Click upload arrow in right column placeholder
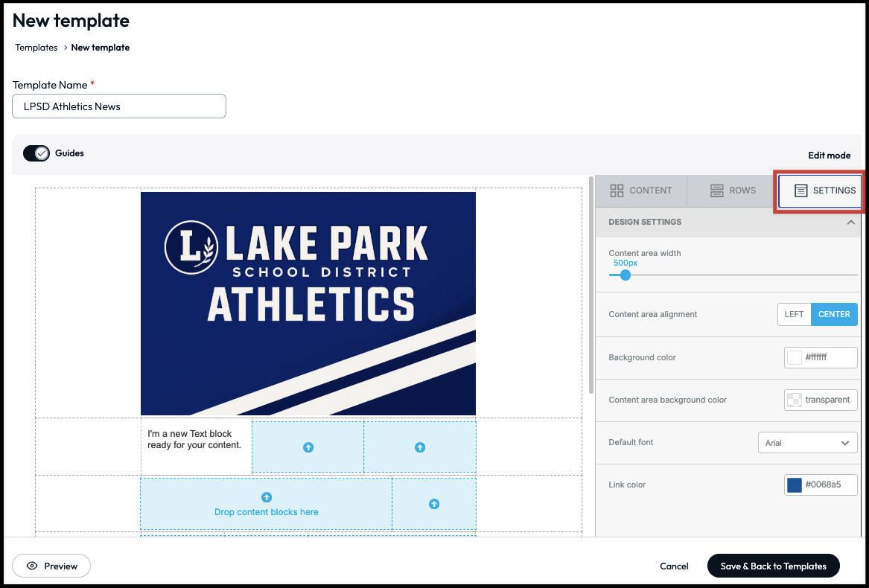This screenshot has height=588, width=869. pyautogui.click(x=420, y=447)
